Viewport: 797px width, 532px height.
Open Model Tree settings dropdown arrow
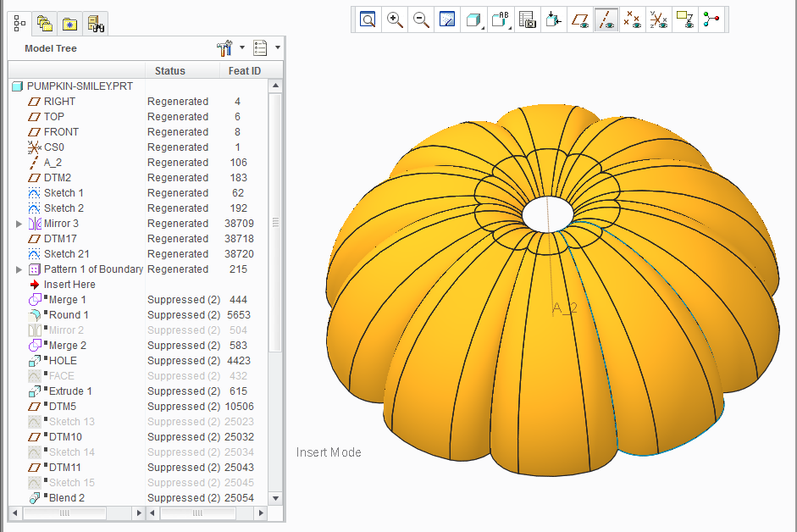pyautogui.click(x=242, y=47)
